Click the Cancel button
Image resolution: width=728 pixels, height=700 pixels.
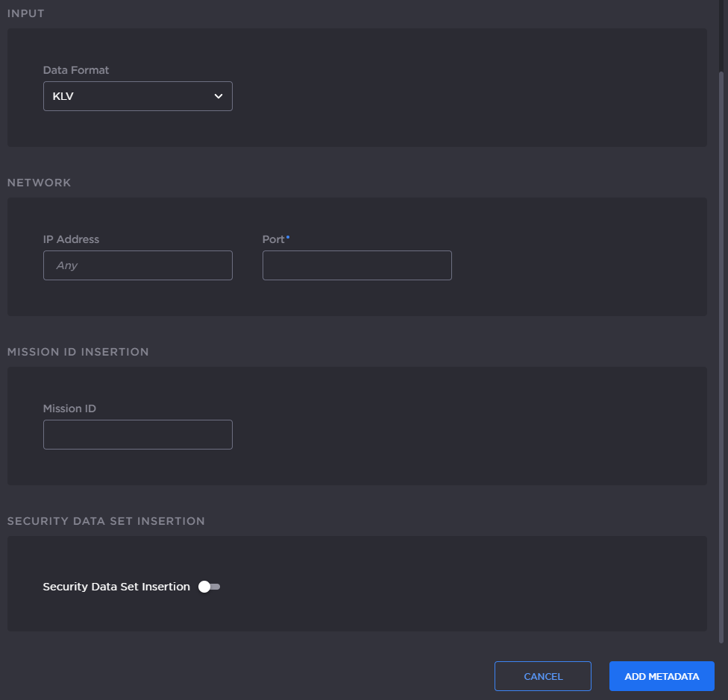[542, 676]
